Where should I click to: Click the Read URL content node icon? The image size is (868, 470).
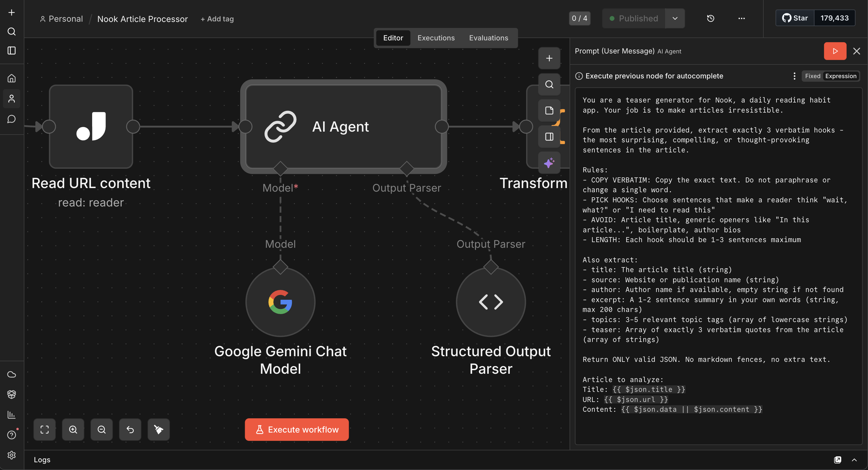pos(91,127)
